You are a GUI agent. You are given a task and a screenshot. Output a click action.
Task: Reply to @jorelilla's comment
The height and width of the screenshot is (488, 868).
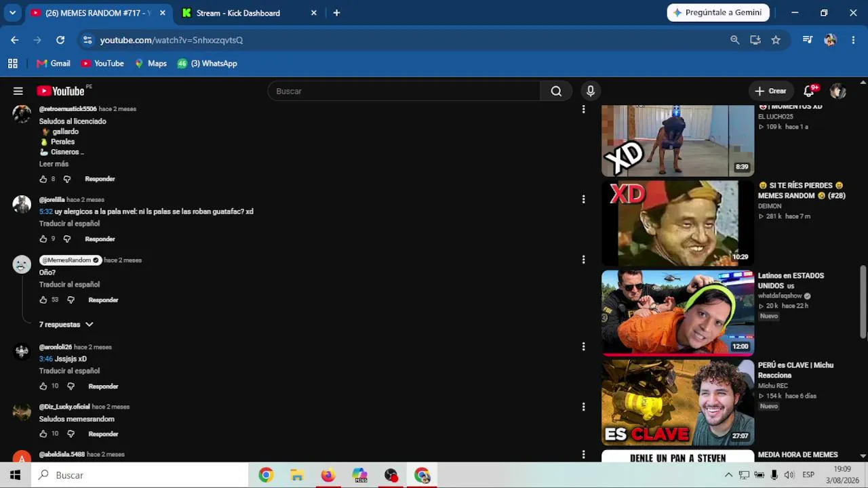coord(100,239)
